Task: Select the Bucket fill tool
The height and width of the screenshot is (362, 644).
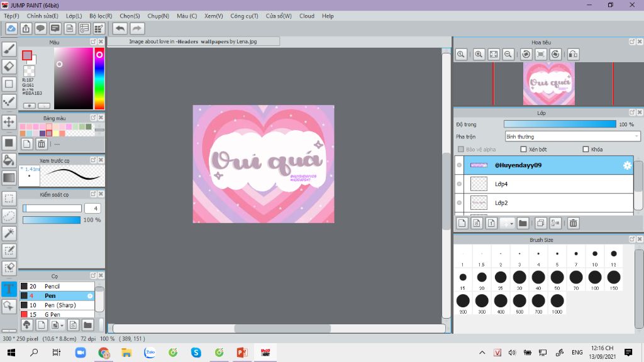Action: pos(9,160)
